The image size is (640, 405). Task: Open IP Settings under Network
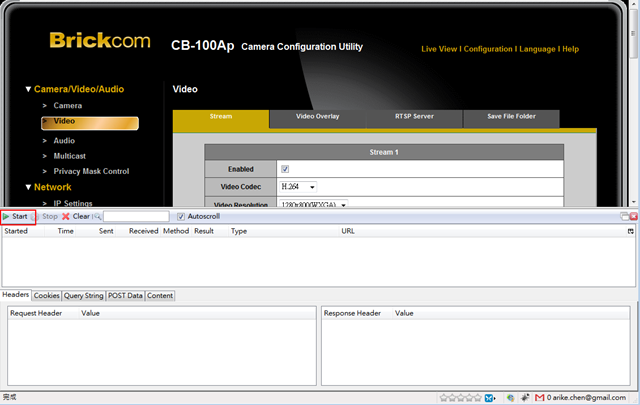(x=73, y=203)
